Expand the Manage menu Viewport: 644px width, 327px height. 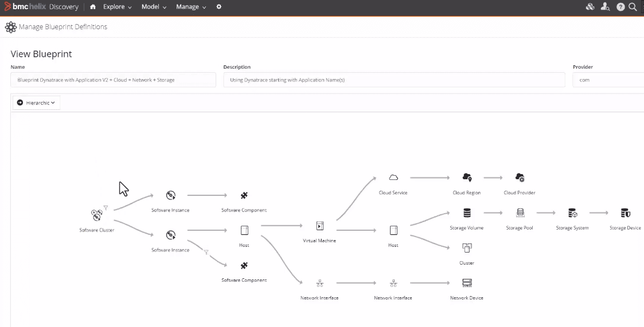coord(191,7)
